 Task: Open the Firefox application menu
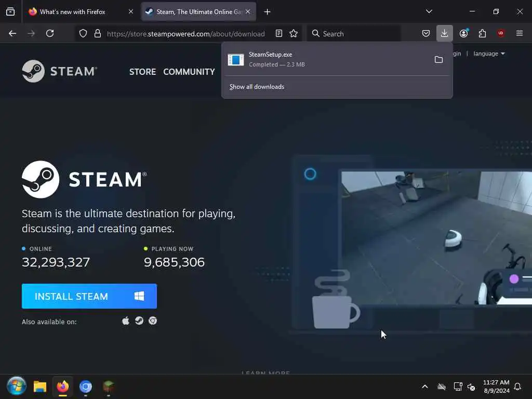coord(520,33)
